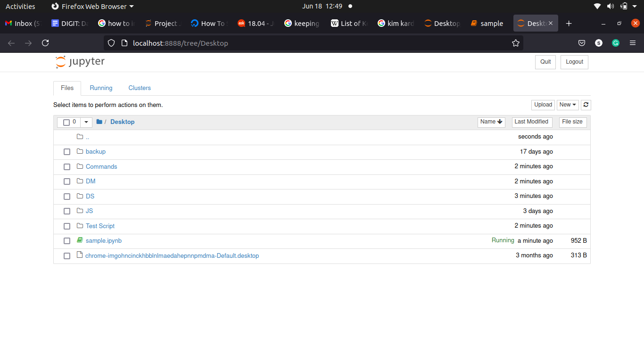Image resolution: width=644 pixels, height=362 pixels.
Task: Open a new browser tab
Action: (569, 24)
